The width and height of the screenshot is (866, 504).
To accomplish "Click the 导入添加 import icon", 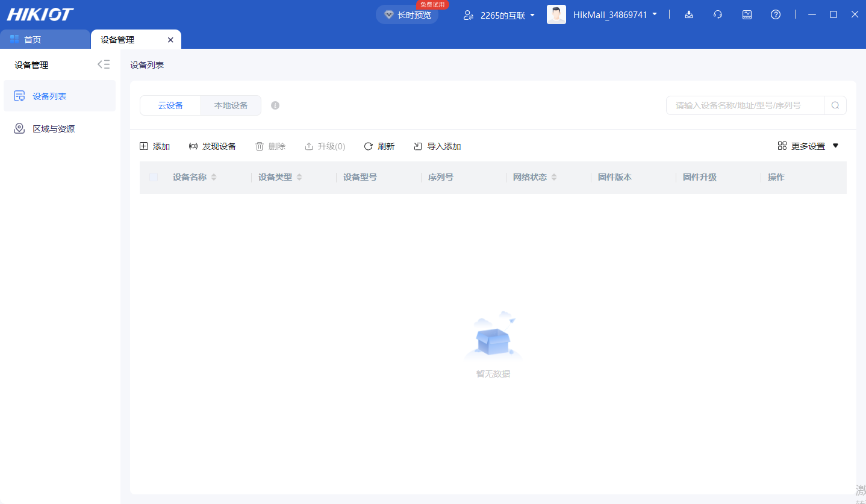I will click(418, 146).
